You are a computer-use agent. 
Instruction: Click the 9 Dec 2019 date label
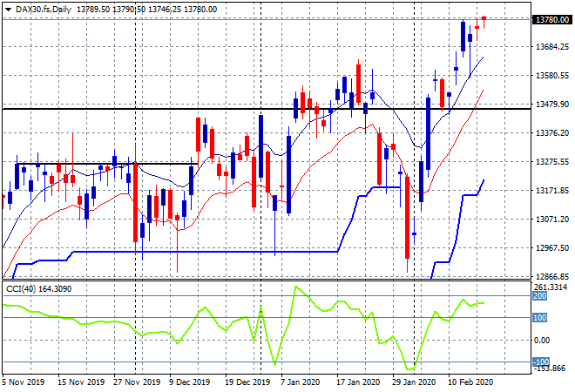190,382
